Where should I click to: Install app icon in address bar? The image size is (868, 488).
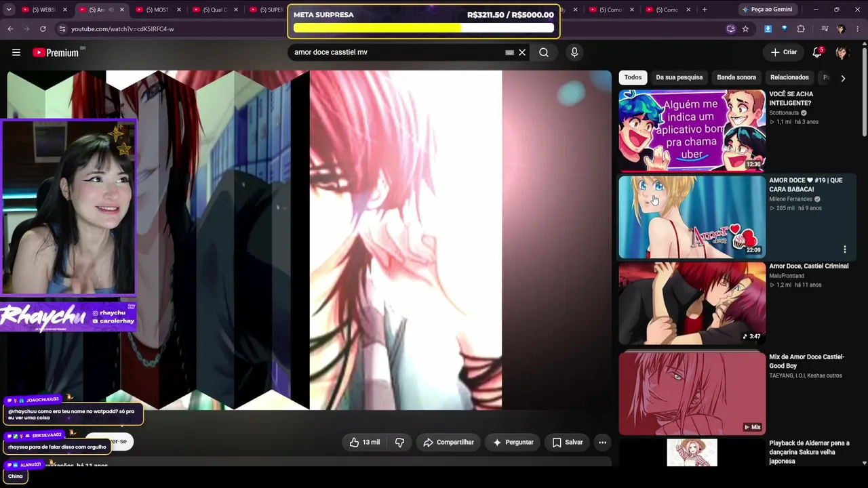(730, 29)
